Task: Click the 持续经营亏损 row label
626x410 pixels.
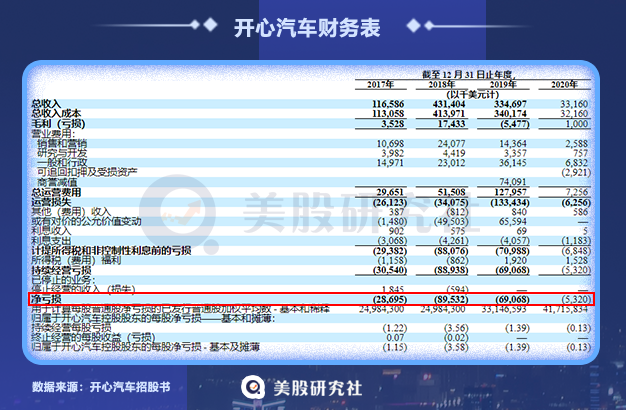Action: [x=61, y=270]
